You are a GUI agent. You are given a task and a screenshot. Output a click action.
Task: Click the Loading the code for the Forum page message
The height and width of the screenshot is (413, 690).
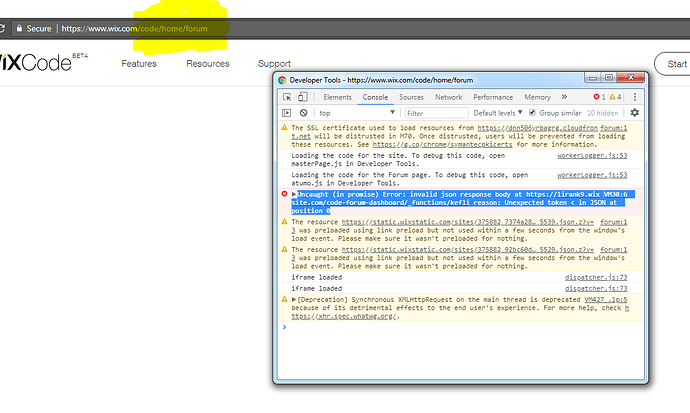tap(410, 179)
